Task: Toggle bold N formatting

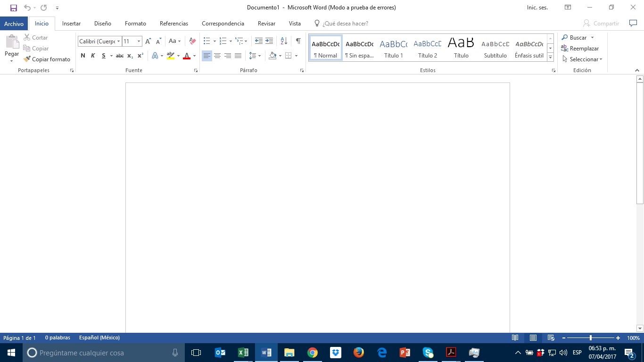Action: coord(83,56)
